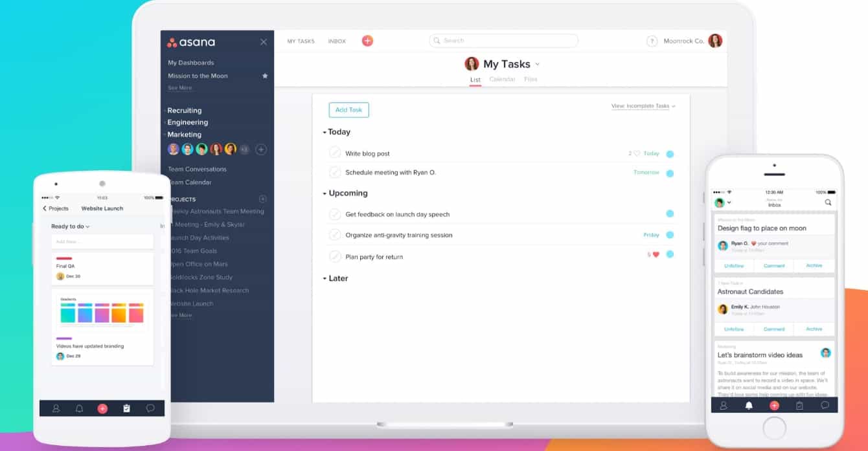This screenshot has width=868, height=451.
Task: Tap the red plus button on iPhone bottom bar
Action: pos(774,405)
